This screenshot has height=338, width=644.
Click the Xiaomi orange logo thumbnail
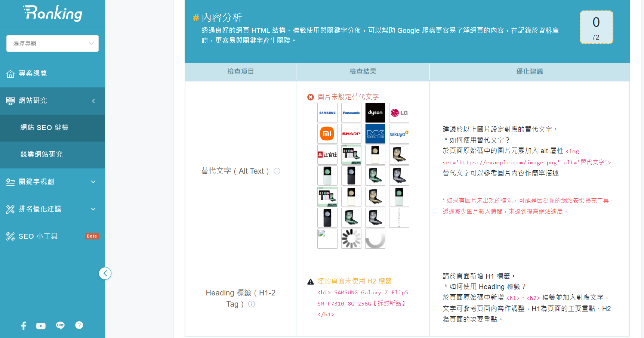click(327, 134)
